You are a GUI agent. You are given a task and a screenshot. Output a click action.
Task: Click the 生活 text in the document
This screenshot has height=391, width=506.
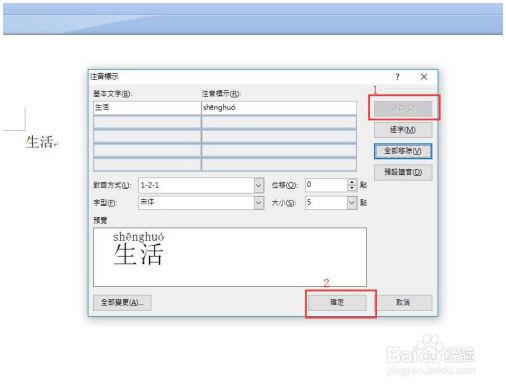(40, 142)
